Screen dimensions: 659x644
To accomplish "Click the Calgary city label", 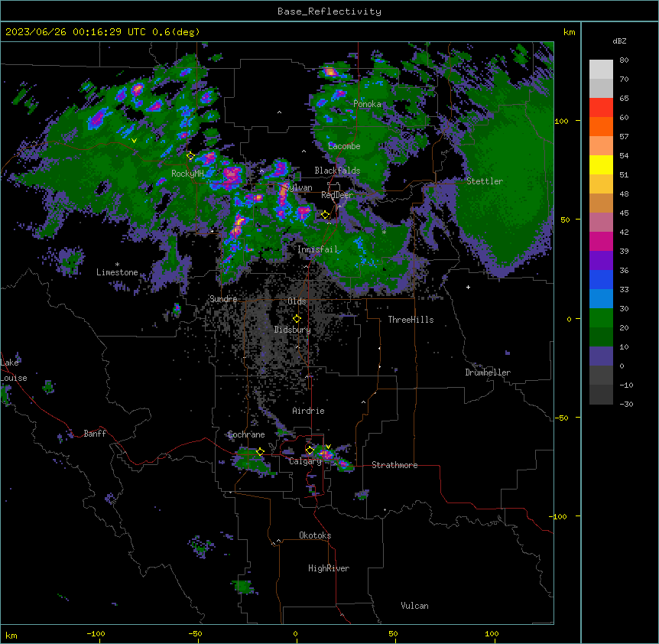I will coord(305,461).
